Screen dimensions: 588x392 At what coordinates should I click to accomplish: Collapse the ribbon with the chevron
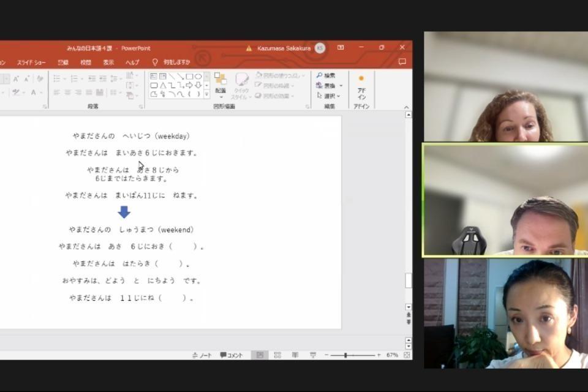407,107
